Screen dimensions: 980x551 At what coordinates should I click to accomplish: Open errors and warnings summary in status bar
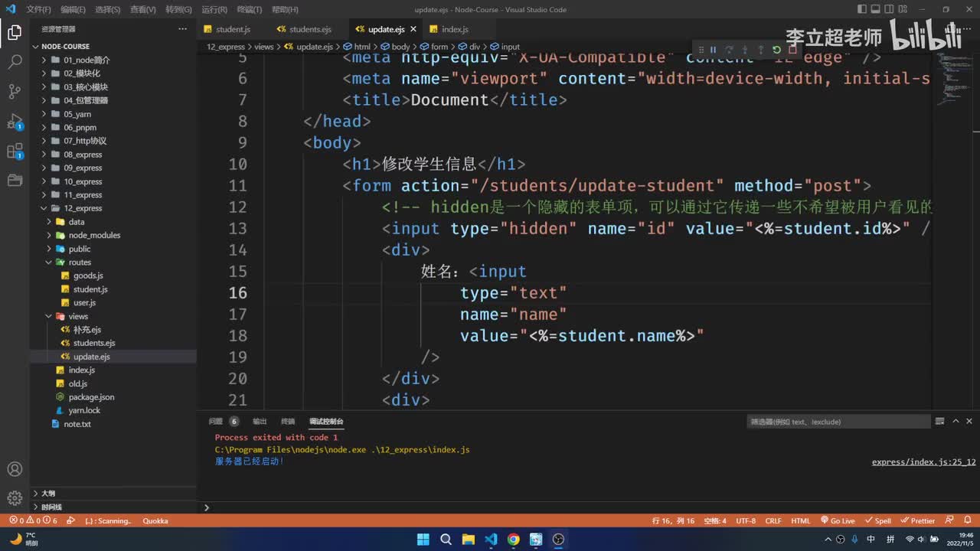pos(33,520)
